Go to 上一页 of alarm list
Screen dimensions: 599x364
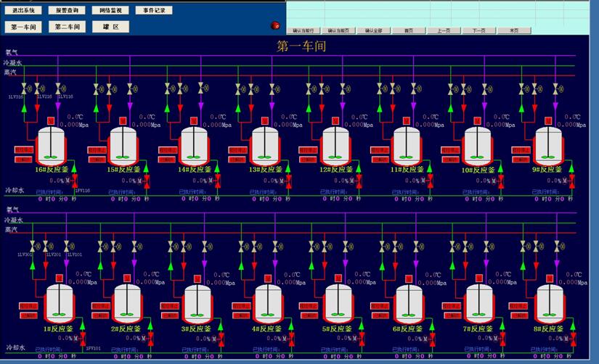click(x=444, y=30)
